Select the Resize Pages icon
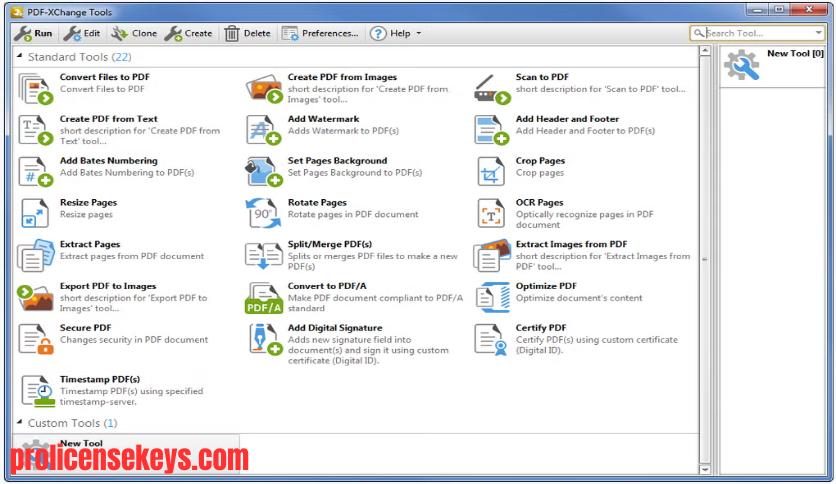 pos(35,213)
